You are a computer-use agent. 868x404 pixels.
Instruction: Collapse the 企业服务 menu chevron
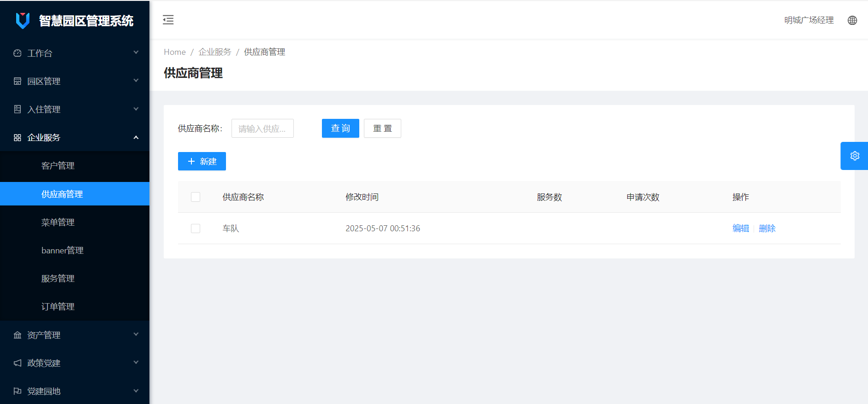pyautogui.click(x=136, y=138)
